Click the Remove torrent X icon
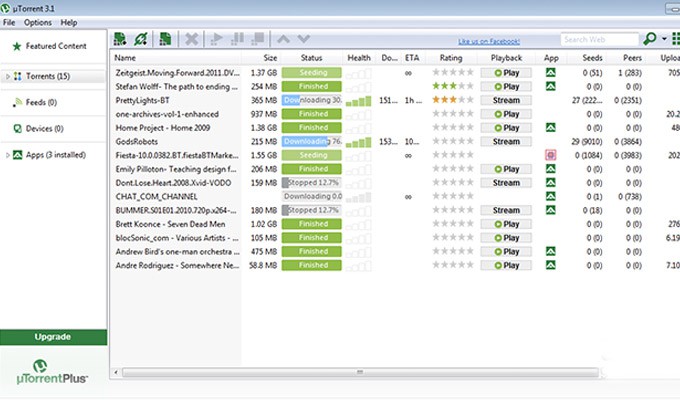680x400 pixels. point(191,39)
